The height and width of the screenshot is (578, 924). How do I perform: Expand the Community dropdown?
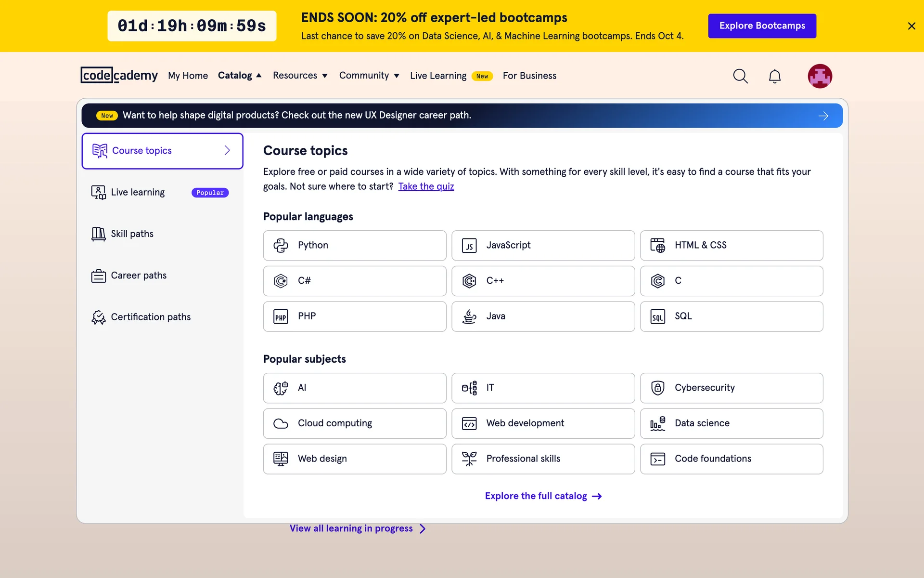click(x=369, y=76)
